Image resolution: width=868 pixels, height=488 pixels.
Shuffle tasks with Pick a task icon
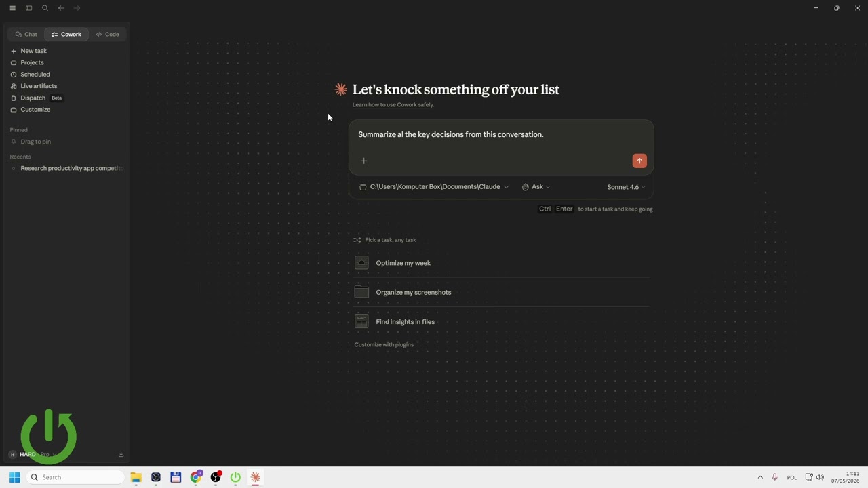point(357,240)
